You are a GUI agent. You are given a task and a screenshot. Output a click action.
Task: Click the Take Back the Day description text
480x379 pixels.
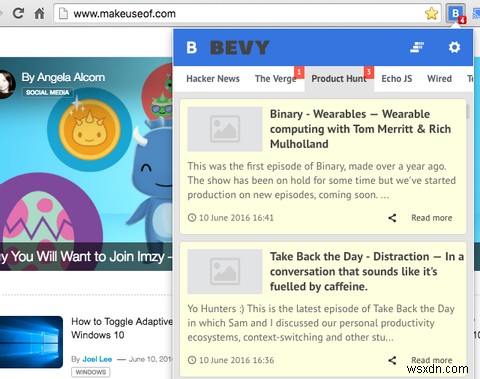pos(321,323)
